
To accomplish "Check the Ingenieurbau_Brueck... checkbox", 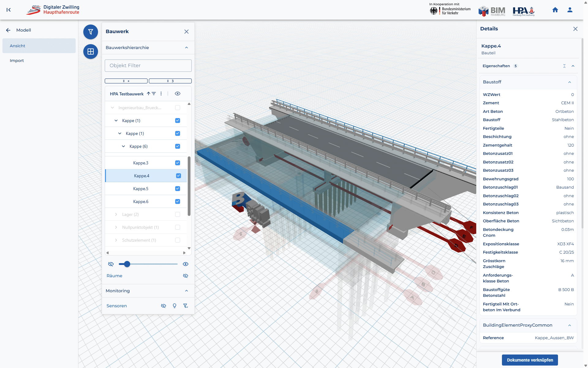I will tap(178, 108).
